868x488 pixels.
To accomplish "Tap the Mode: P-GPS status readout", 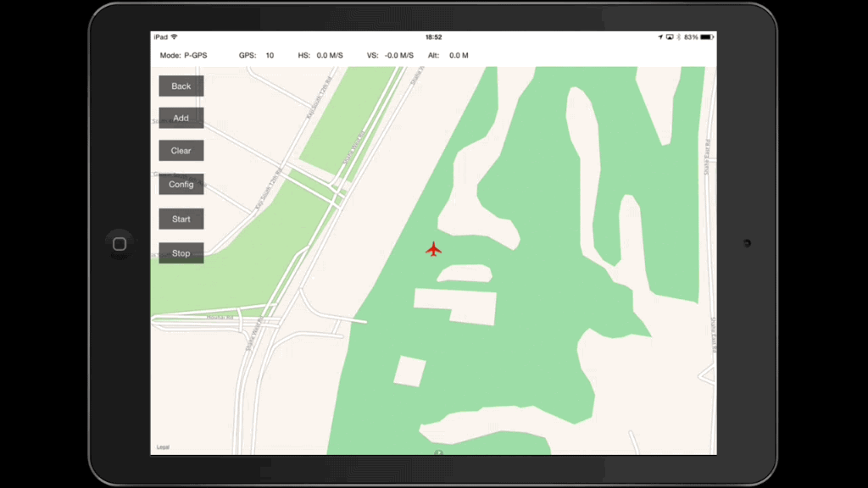I will coord(183,56).
